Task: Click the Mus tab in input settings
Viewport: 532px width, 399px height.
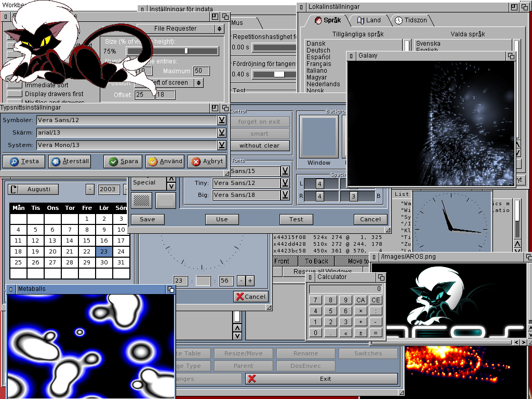Action: tap(237, 23)
